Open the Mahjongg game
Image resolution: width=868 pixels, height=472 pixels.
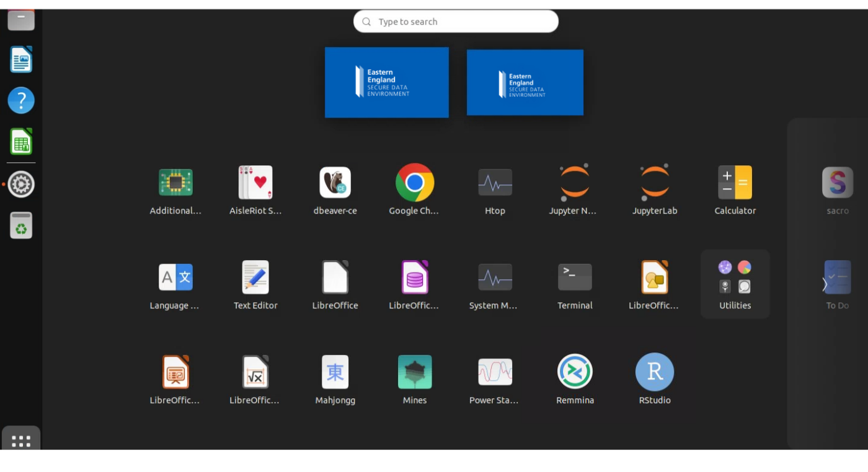pos(335,372)
